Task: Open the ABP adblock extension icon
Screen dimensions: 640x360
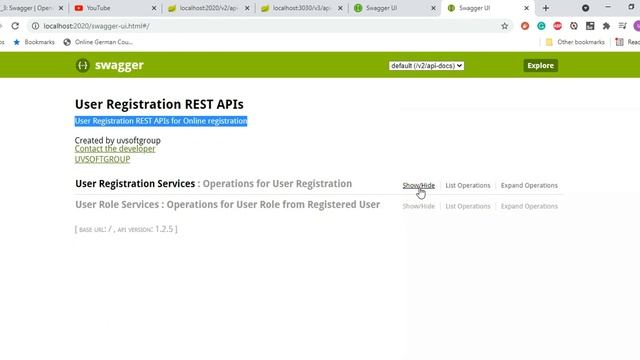Action: click(558, 26)
